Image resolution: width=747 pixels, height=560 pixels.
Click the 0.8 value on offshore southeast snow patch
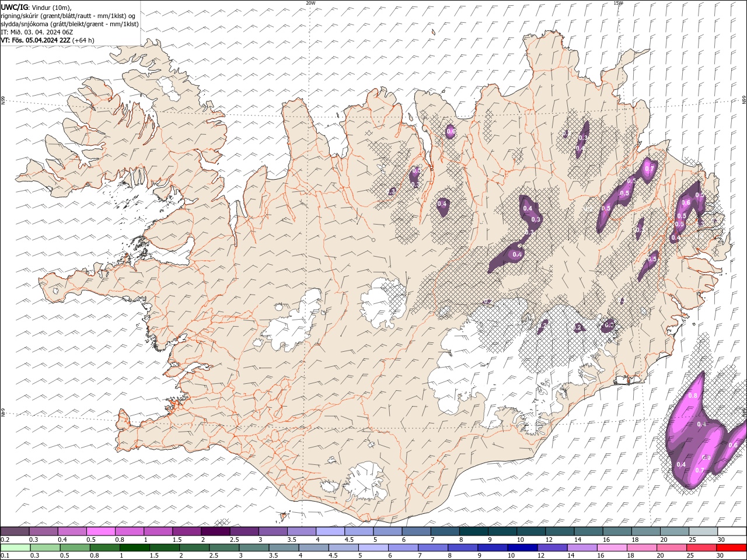[x=693, y=395]
